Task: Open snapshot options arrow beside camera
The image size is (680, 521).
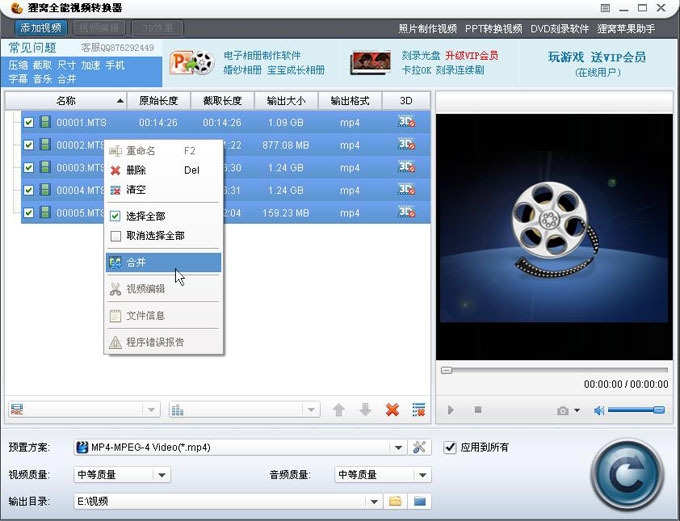Action: (577, 410)
